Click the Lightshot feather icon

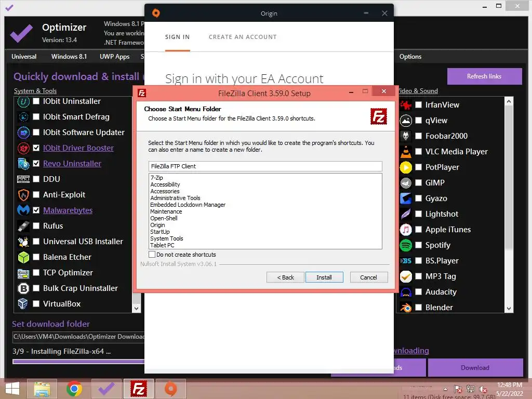pyautogui.click(x=406, y=214)
